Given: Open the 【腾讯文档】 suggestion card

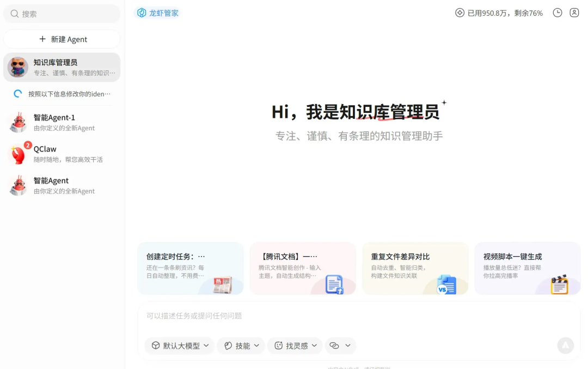Looking at the screenshot, I should (x=303, y=268).
